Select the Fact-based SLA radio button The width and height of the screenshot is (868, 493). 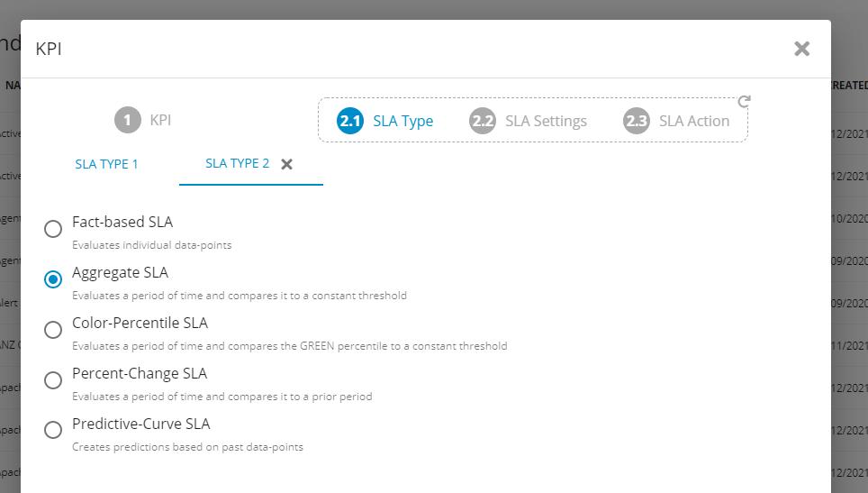coord(53,229)
